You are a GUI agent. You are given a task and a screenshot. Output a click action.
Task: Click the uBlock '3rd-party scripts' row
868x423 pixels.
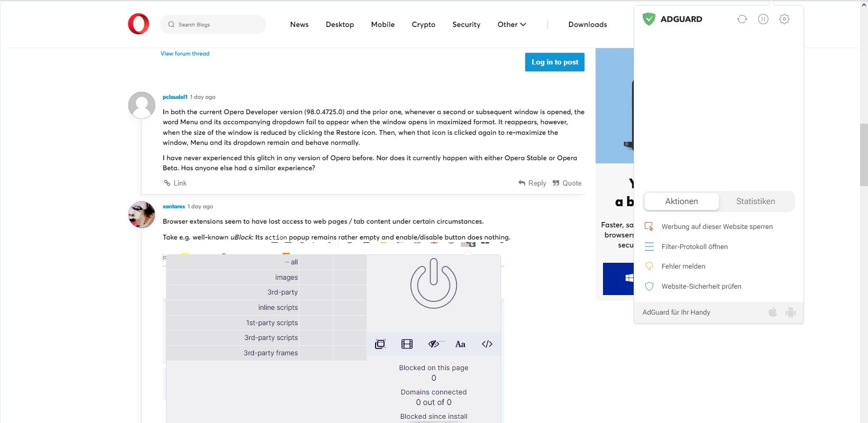tap(266, 338)
